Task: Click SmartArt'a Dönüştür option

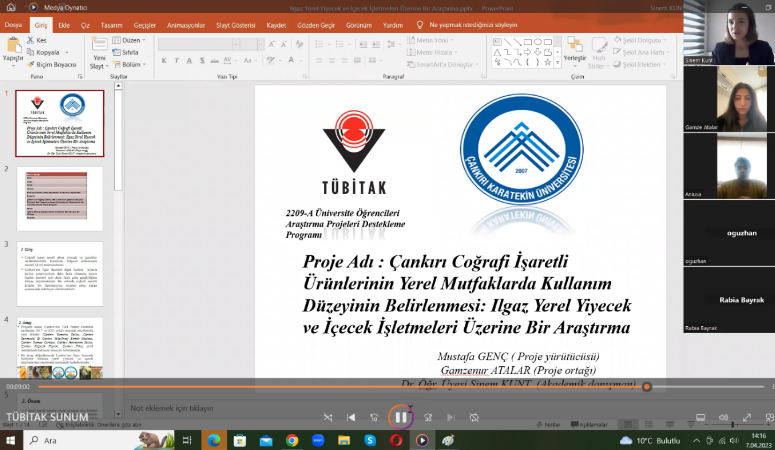Action: click(x=443, y=64)
